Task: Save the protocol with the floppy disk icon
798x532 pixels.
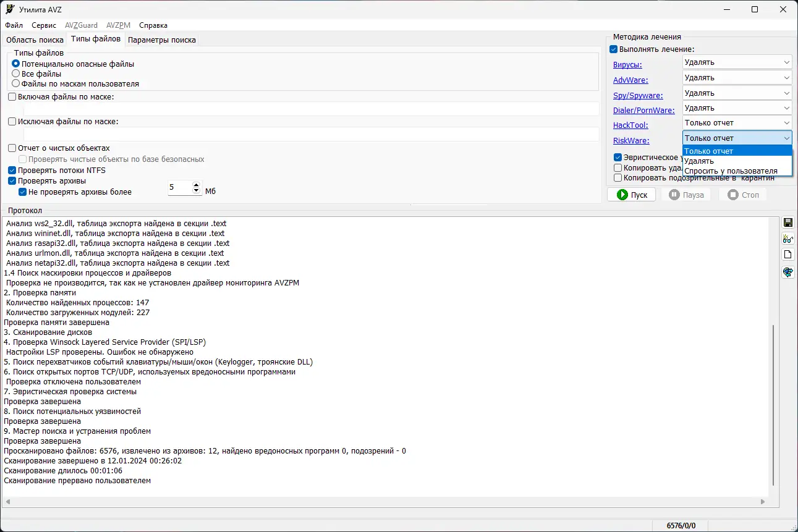Action: [788, 222]
